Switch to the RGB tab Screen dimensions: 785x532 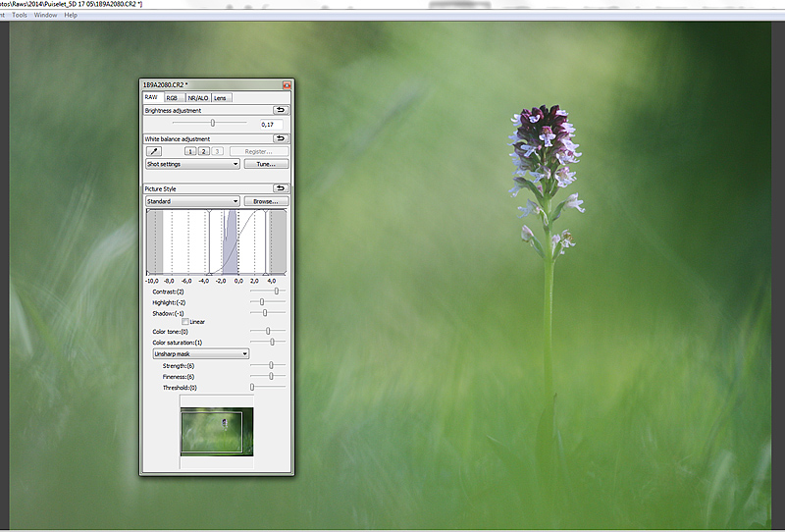(x=174, y=98)
